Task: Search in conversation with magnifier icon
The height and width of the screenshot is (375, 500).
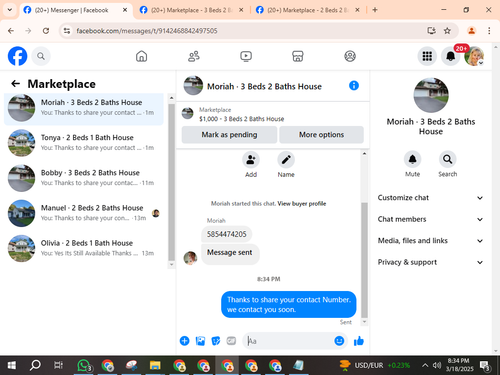Action: coord(447,159)
